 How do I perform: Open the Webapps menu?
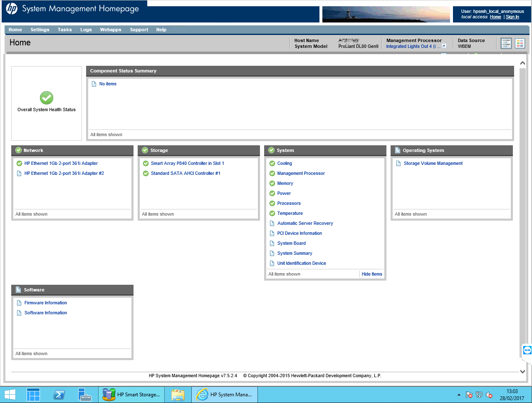[111, 30]
